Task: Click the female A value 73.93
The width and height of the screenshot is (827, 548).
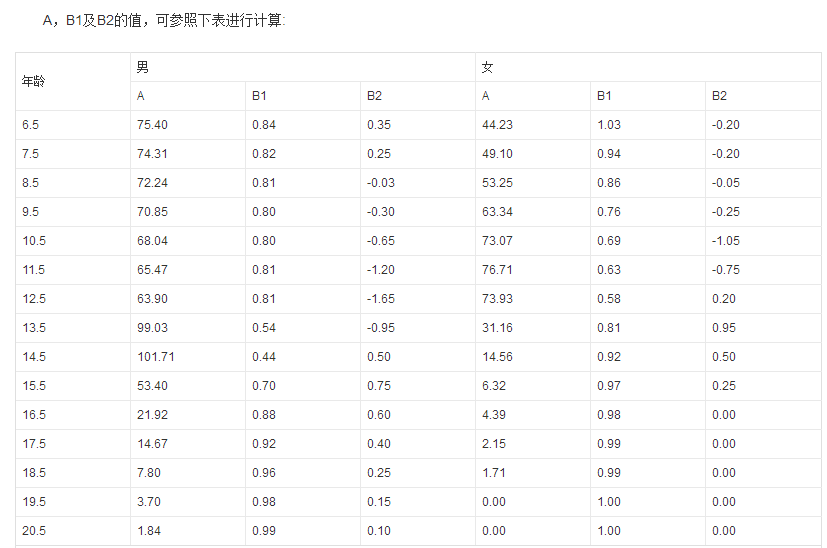Action: pyautogui.click(x=497, y=299)
